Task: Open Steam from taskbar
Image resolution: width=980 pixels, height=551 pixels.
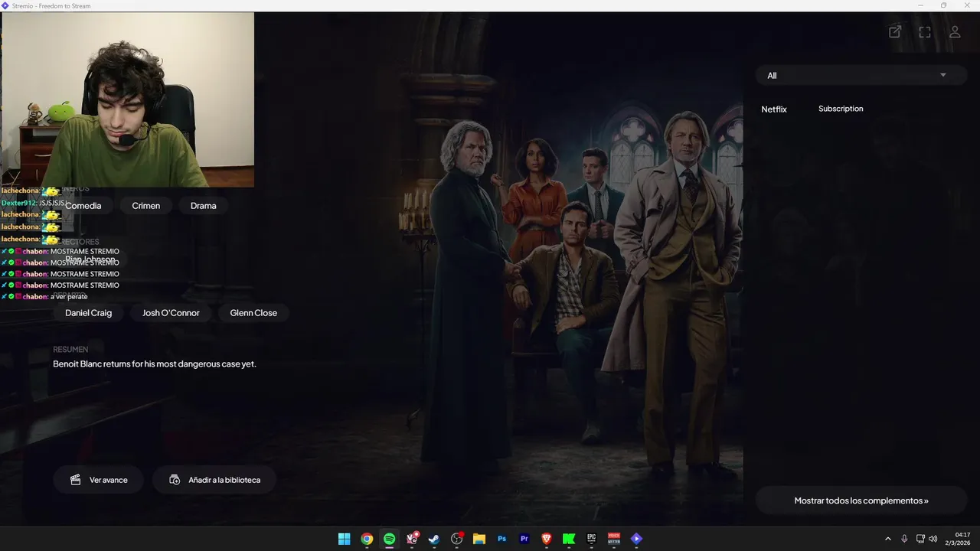Action: pyautogui.click(x=434, y=539)
